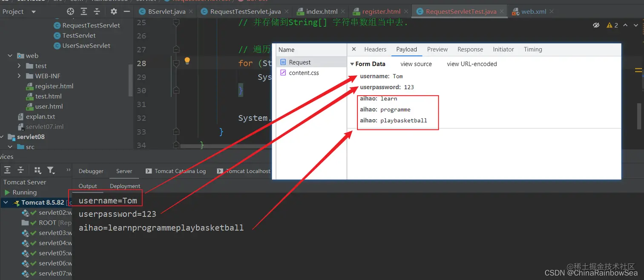Close the DevTools request details panel

point(354,49)
